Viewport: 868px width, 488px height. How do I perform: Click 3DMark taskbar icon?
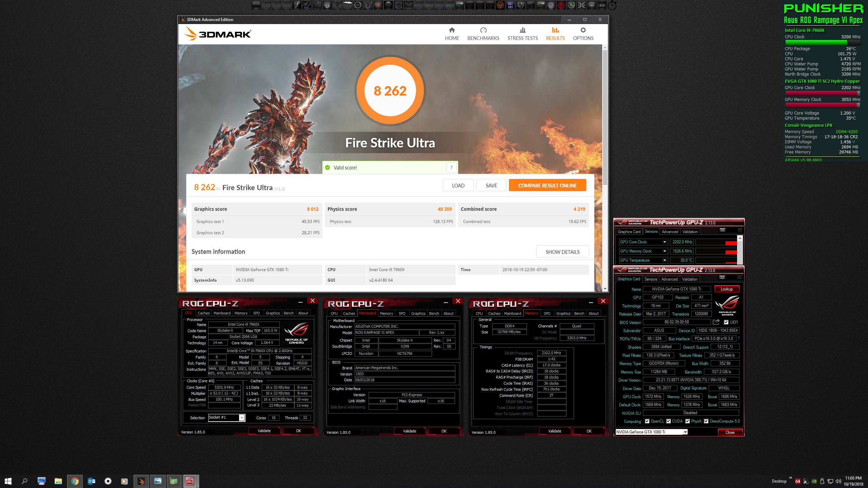click(141, 481)
